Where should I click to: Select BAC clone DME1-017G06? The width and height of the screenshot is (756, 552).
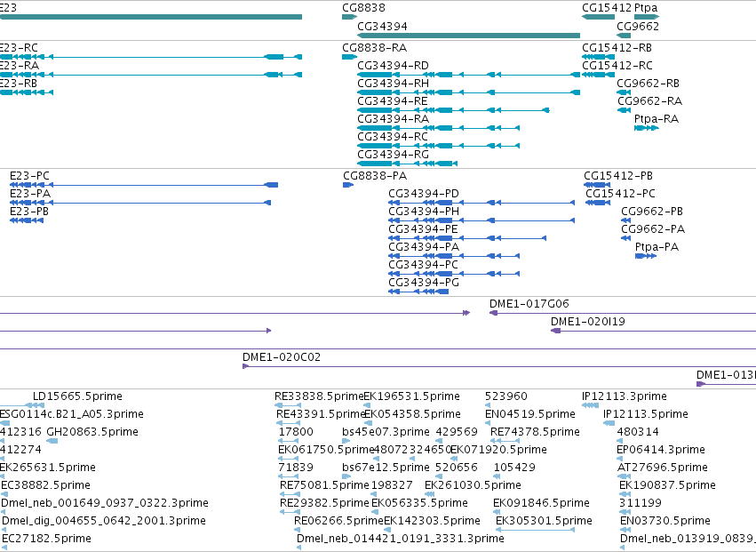pos(529,304)
